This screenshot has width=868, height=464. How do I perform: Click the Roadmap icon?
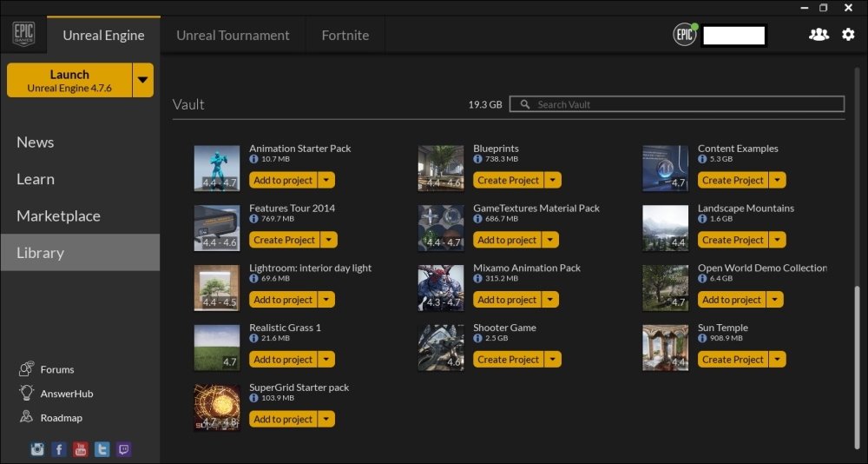tap(26, 417)
